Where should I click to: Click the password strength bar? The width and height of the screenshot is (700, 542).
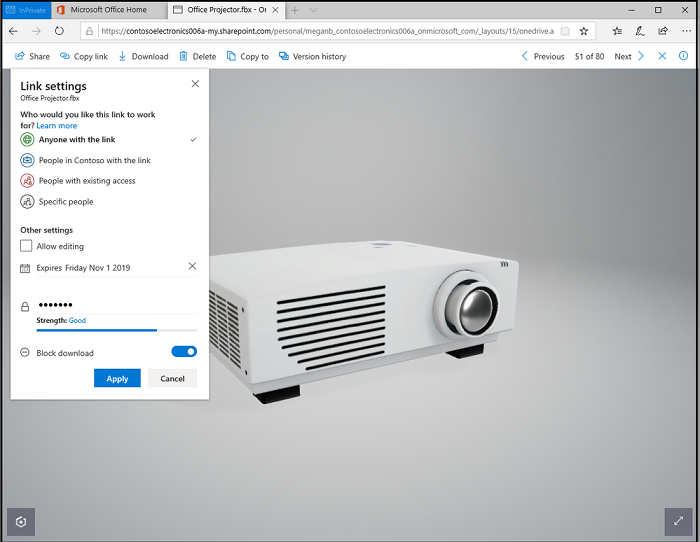(x=117, y=330)
